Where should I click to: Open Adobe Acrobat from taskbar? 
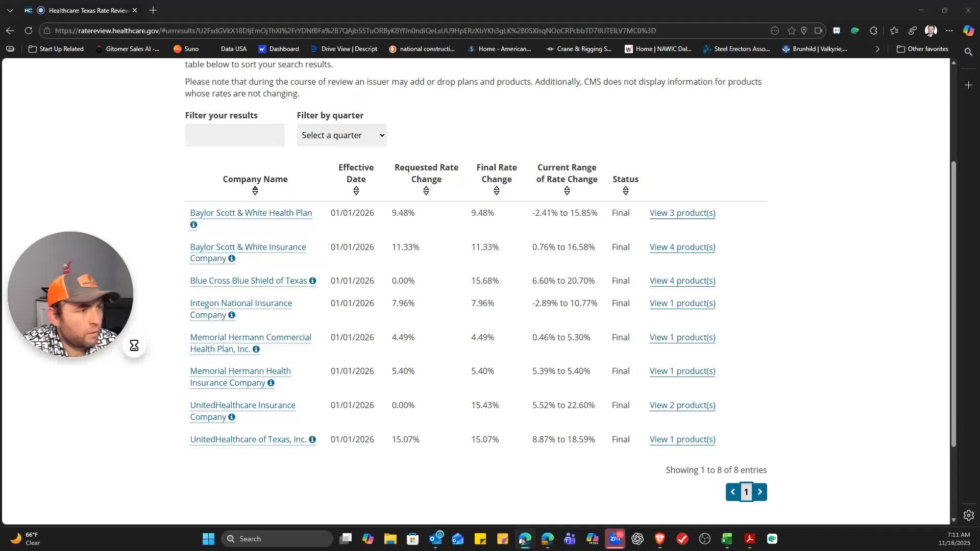[x=750, y=539]
